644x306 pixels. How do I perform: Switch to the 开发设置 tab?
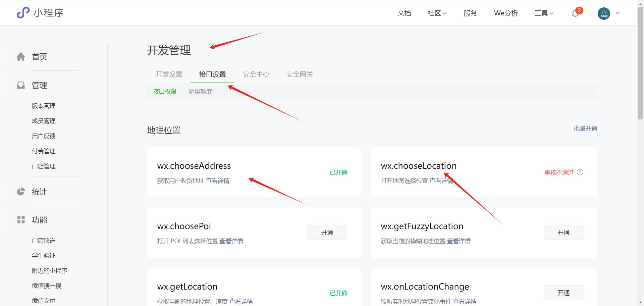pyautogui.click(x=169, y=74)
